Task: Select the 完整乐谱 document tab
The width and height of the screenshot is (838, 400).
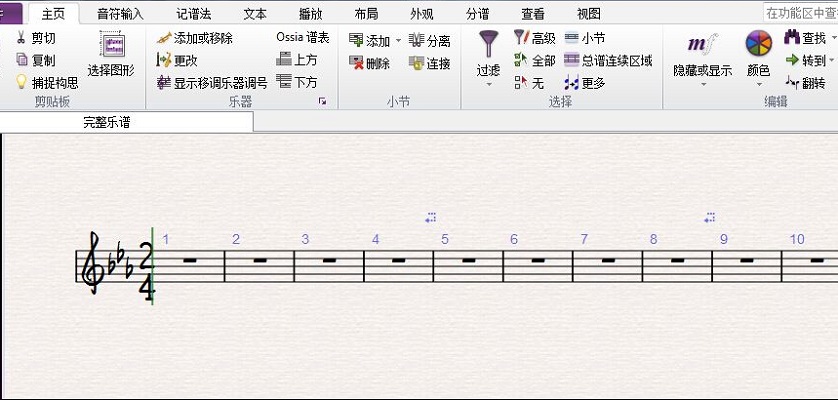Action: [x=126, y=122]
